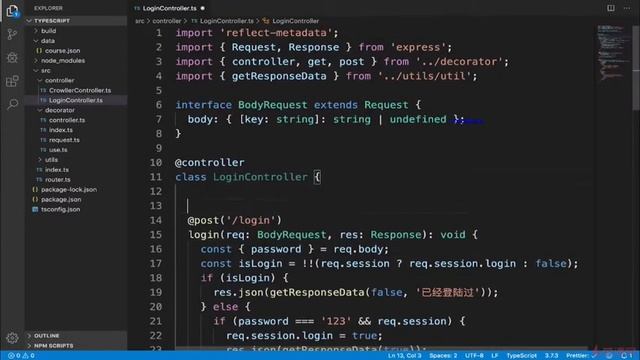Split the editor to the right
The height and width of the screenshot is (360, 640).
[611, 8]
